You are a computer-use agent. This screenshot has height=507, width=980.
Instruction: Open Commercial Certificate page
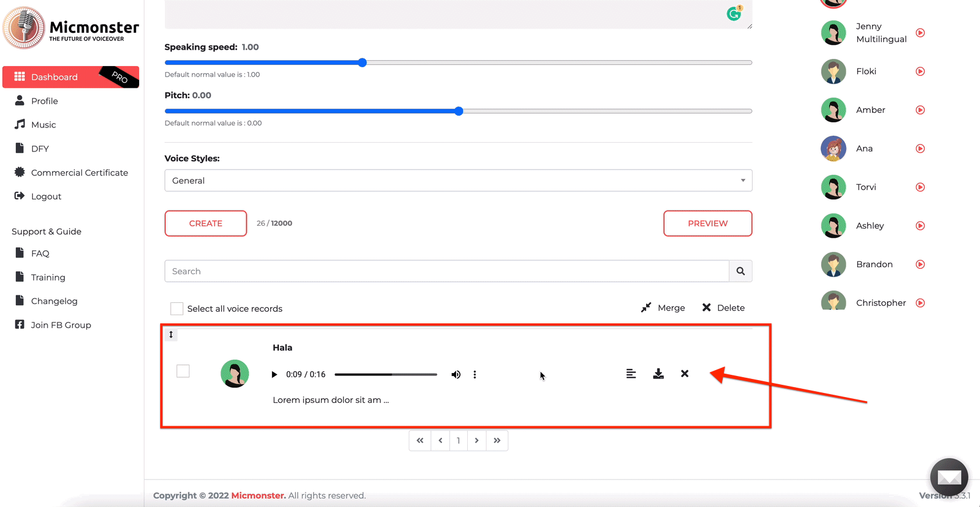[79, 173]
